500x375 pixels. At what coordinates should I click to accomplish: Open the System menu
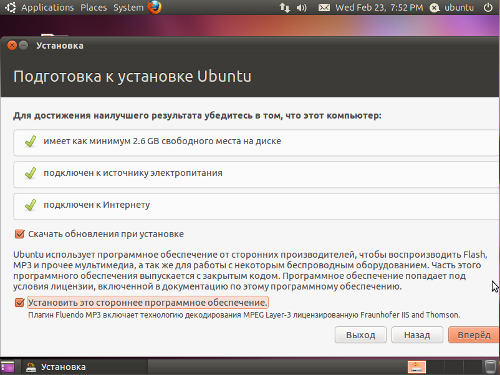[128, 7]
